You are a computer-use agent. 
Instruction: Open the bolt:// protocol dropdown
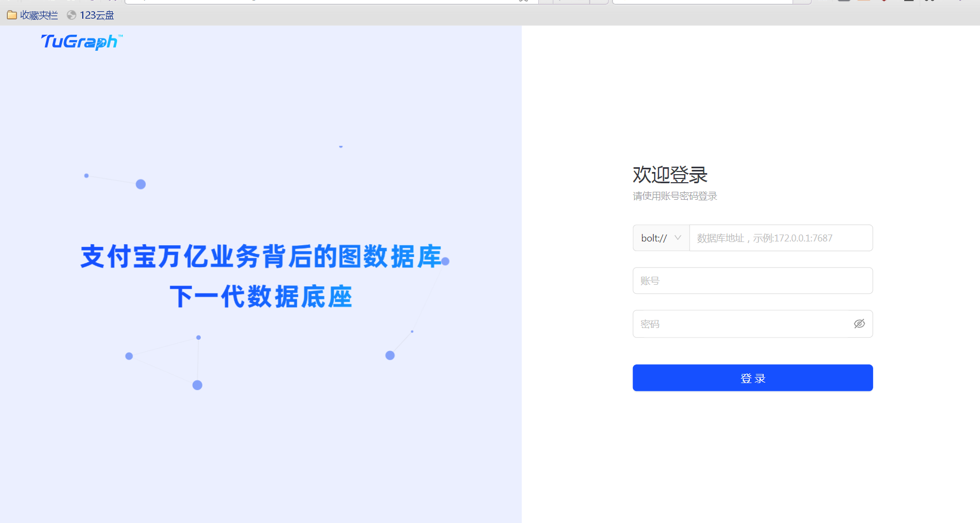pos(661,238)
